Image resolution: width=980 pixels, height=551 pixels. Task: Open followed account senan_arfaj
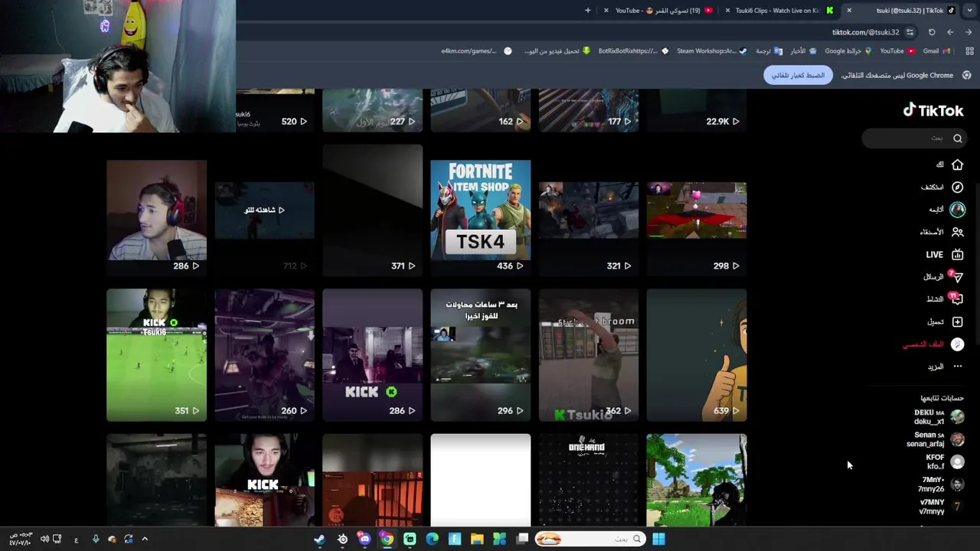pos(936,439)
